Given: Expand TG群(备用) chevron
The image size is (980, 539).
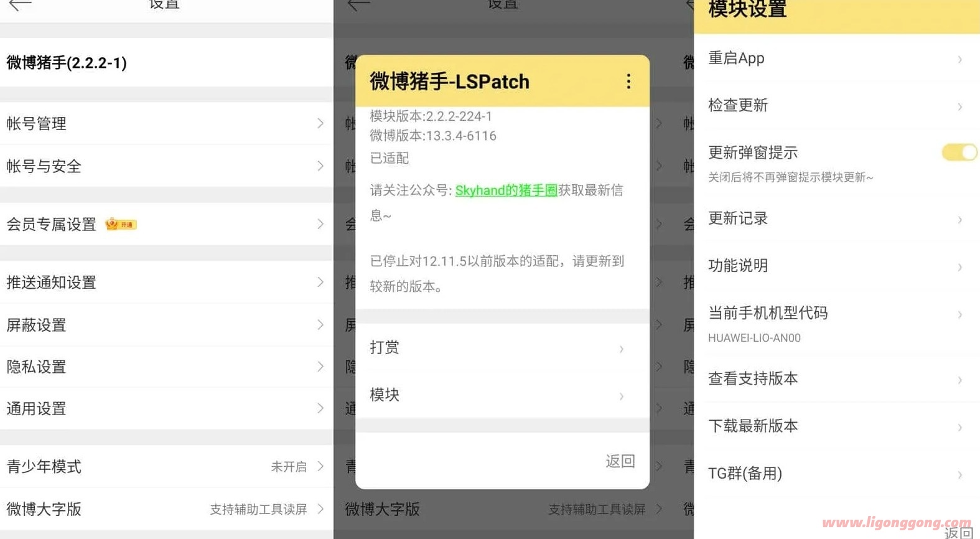Looking at the screenshot, I should 960,474.
